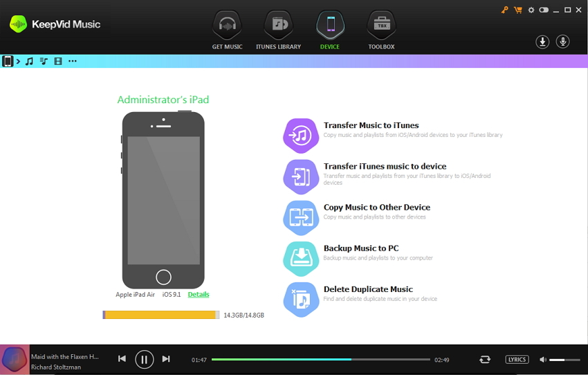The image size is (588, 375).
Task: Click the download icon in the top right
Action: (542, 42)
